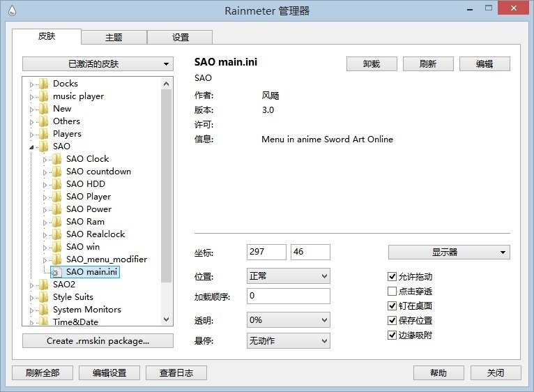Screen dimensions: 534x392
Task: Click the Docks folder icon
Action: point(44,84)
